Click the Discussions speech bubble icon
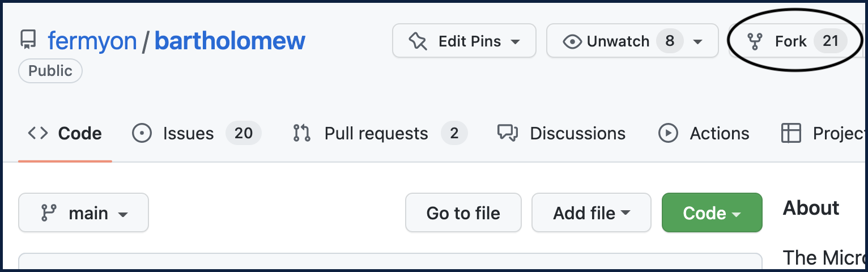 pyautogui.click(x=507, y=133)
